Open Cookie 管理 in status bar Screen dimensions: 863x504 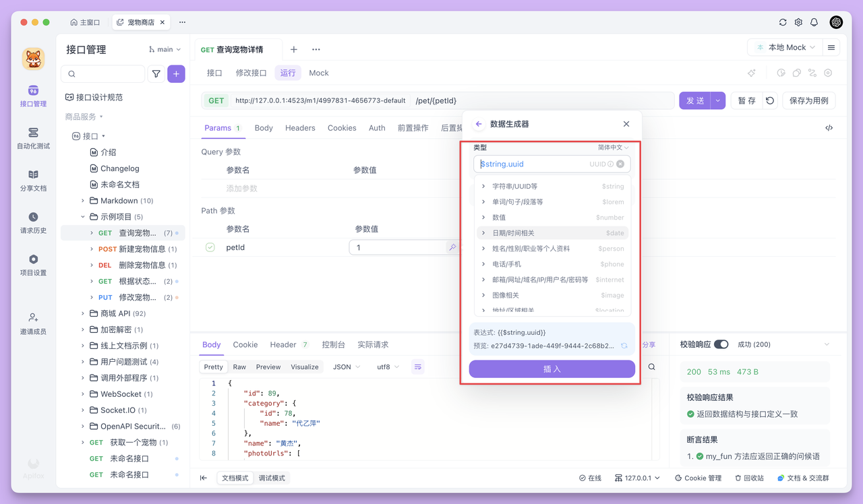click(x=698, y=478)
